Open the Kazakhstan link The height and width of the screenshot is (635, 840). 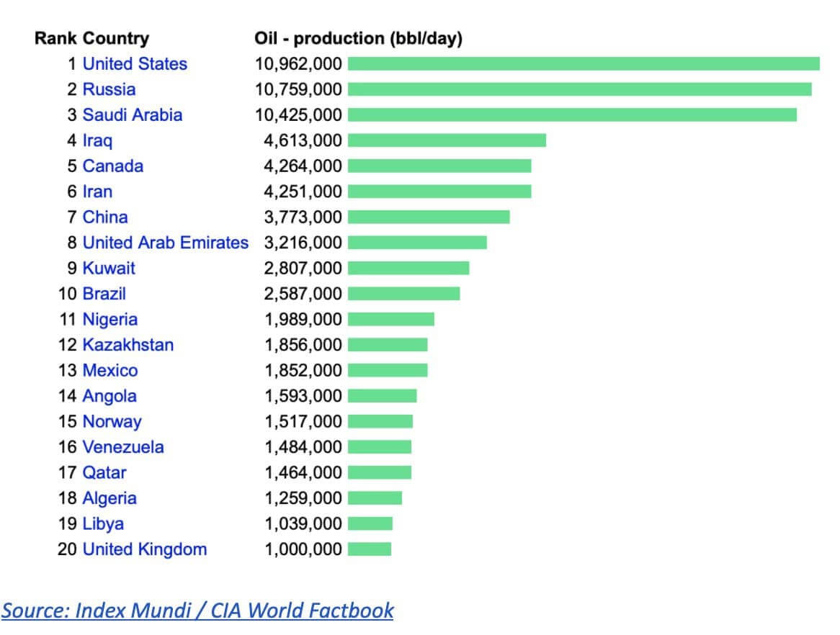click(x=128, y=345)
